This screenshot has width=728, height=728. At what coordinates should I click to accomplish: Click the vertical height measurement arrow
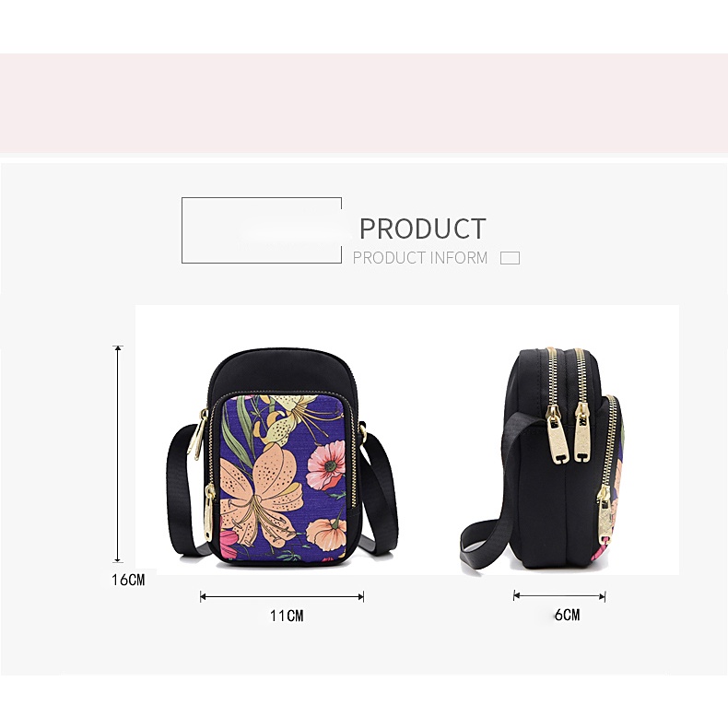pyautogui.click(x=118, y=454)
